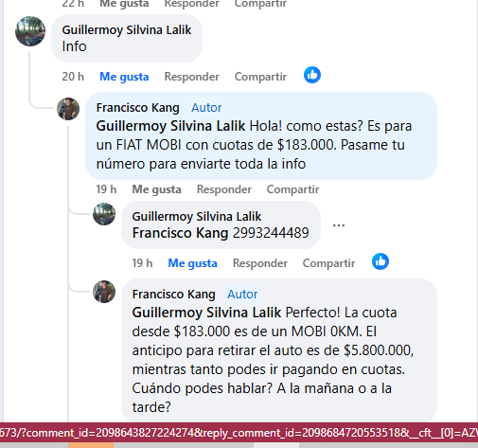Click the like reaction icon on Info comment

tap(312, 75)
